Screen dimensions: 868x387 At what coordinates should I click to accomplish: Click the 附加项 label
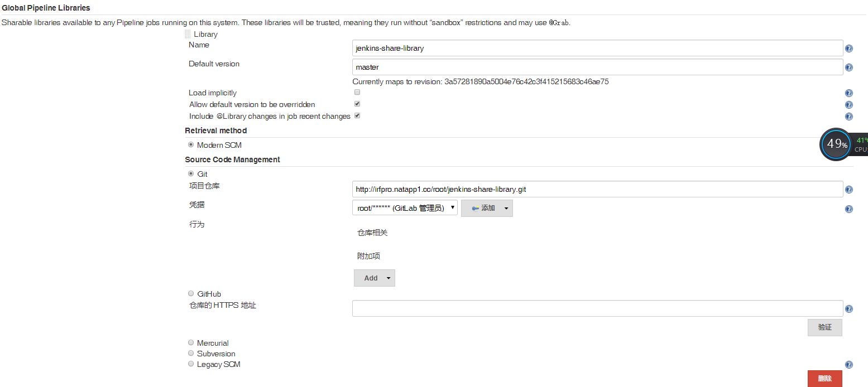[x=368, y=256]
